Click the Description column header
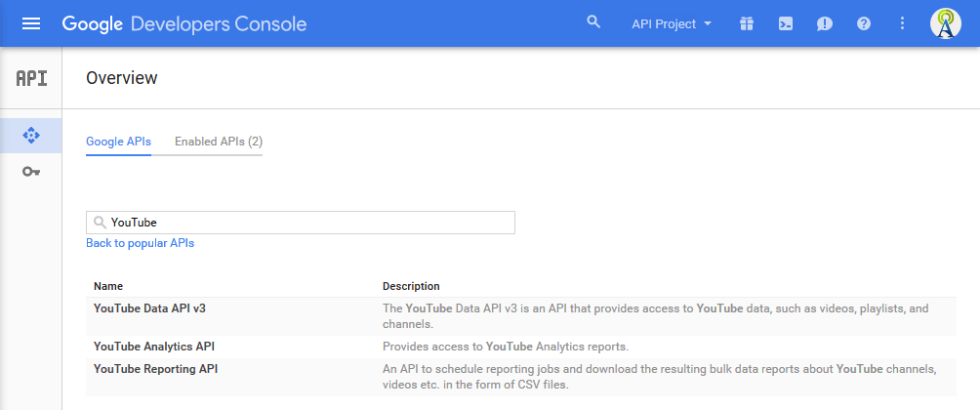This screenshot has height=410, width=980. coord(411,286)
